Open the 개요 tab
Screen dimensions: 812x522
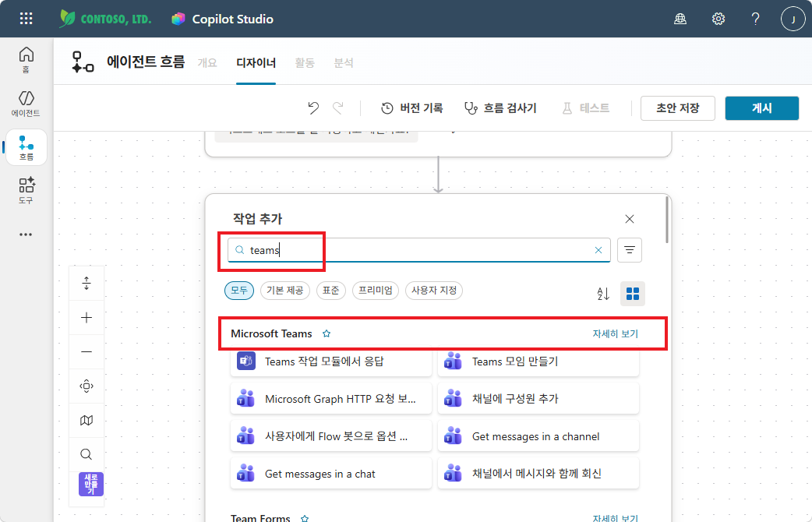pos(207,62)
